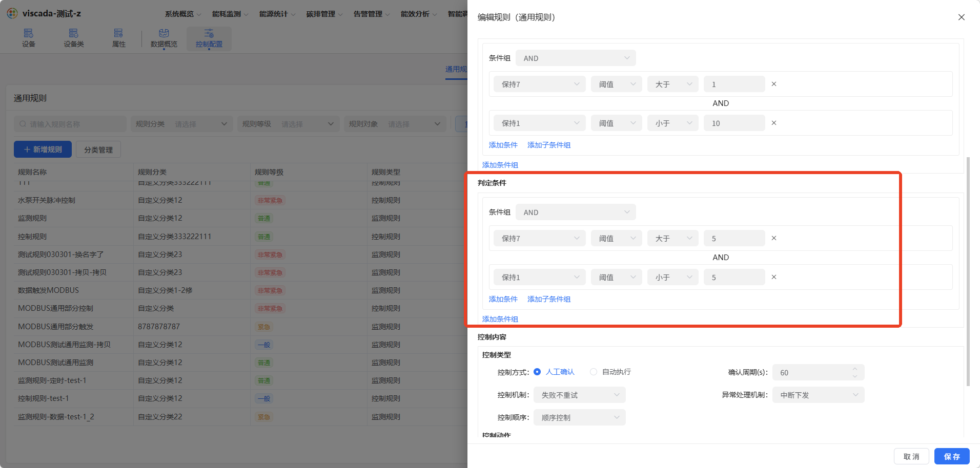Click 一般 tag in 控制规则-test-1 row
Screen dimensions: 980x468
pyautogui.click(x=264, y=398)
